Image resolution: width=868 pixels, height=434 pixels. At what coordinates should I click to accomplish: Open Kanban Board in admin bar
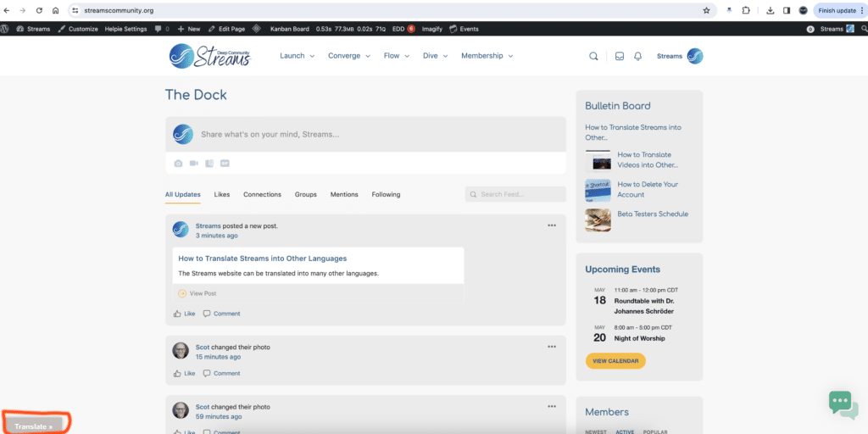pyautogui.click(x=289, y=29)
